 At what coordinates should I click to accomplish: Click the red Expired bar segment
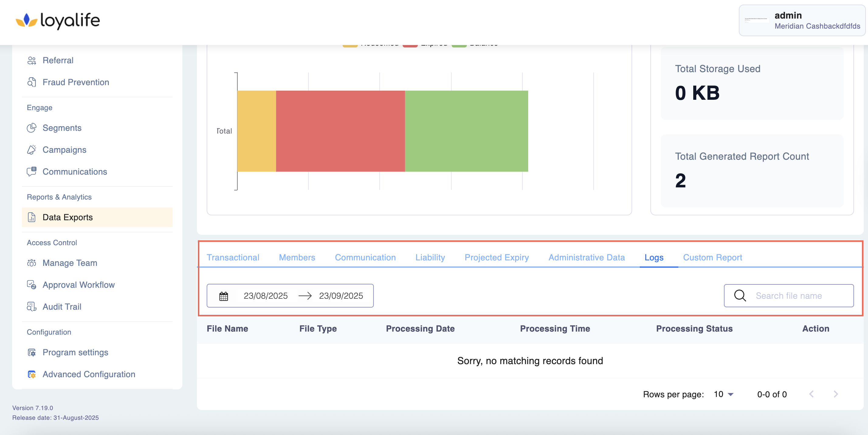pyautogui.click(x=340, y=131)
